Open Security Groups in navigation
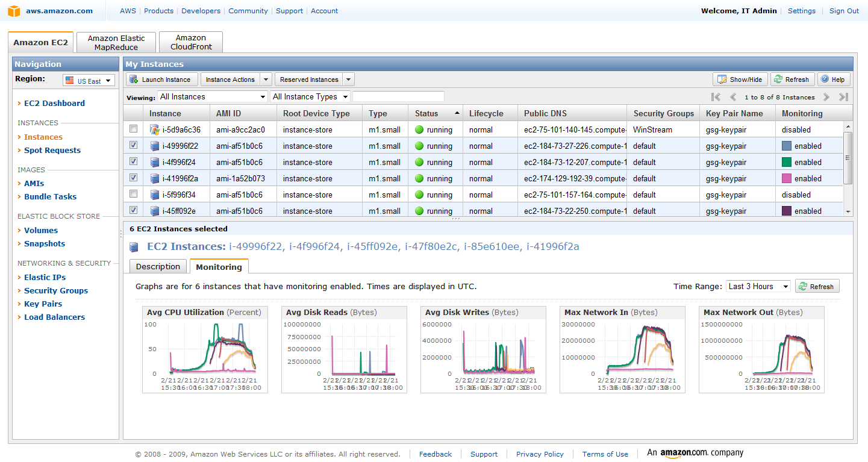The image size is (868, 462). pos(56,290)
